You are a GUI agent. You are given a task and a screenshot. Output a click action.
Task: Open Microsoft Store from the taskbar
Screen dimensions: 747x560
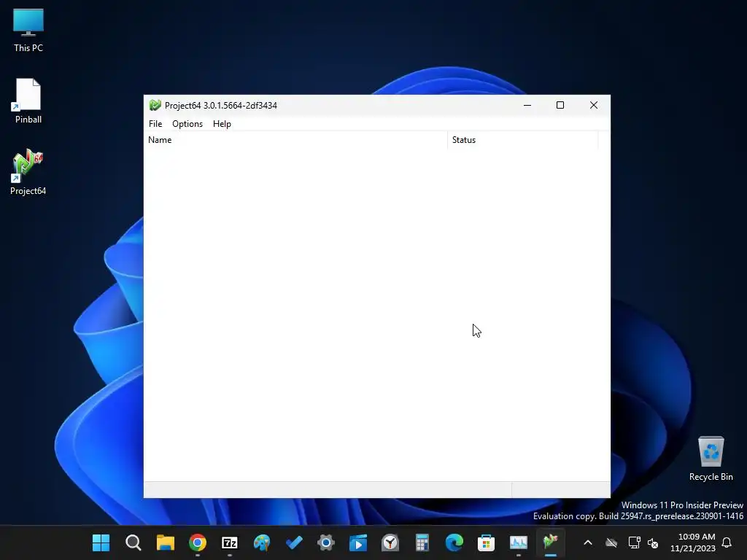pos(487,542)
